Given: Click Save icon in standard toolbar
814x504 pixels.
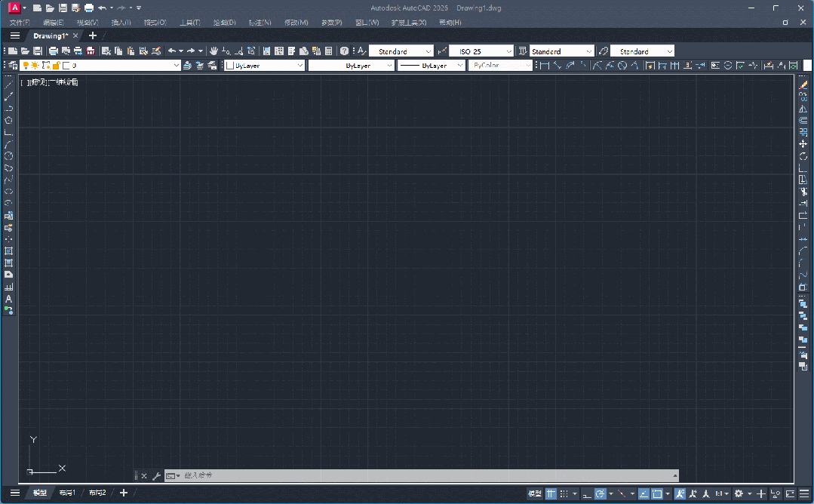Looking at the screenshot, I should pos(38,51).
